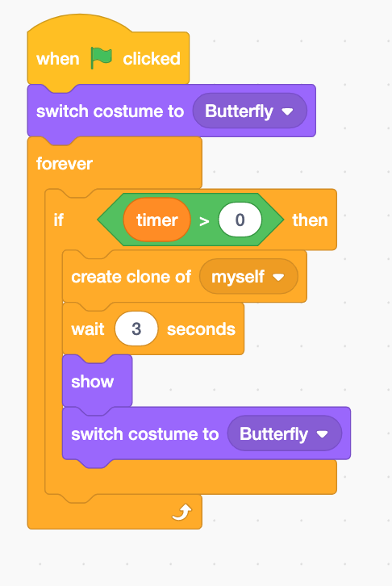
Task: Click the if label on the conditional block
Action: 59,220
